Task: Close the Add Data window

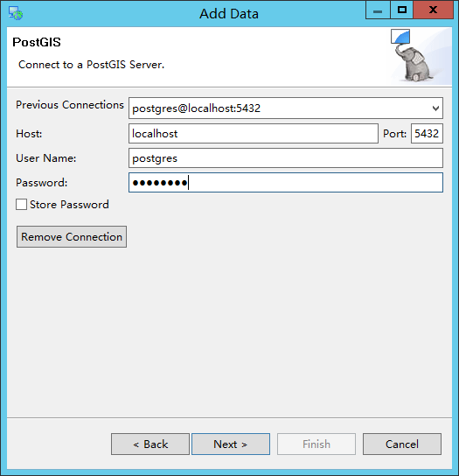Action: click(x=434, y=10)
